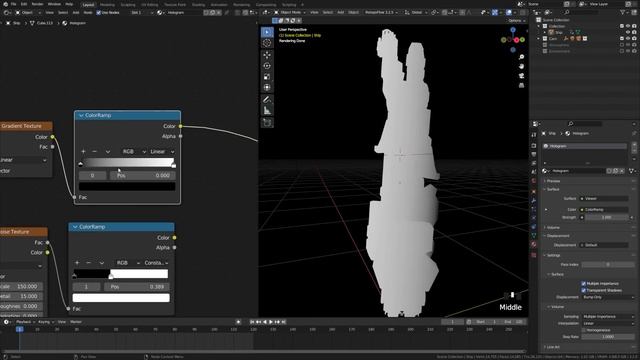This screenshot has width=640, height=360.
Task: Select the Select Box tool in viewport toolbar
Action: [x=267, y=32]
